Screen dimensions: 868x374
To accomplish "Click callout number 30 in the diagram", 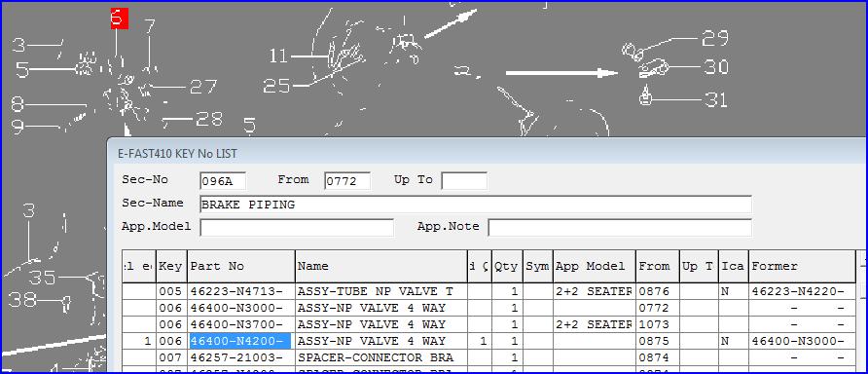I will click(716, 67).
